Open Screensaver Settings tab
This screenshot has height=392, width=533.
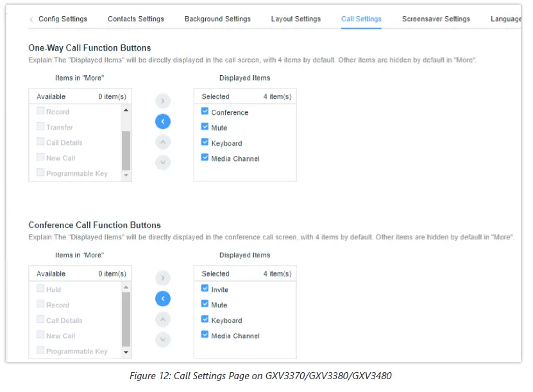(x=436, y=19)
